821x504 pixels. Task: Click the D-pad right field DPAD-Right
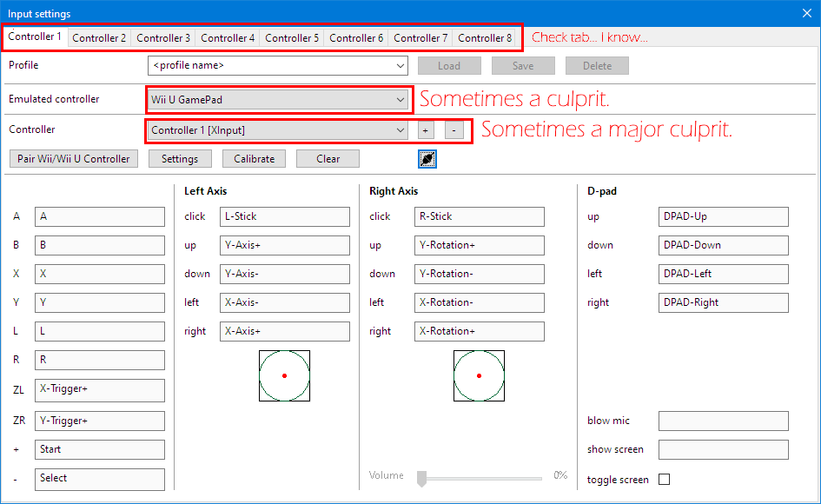pos(723,302)
